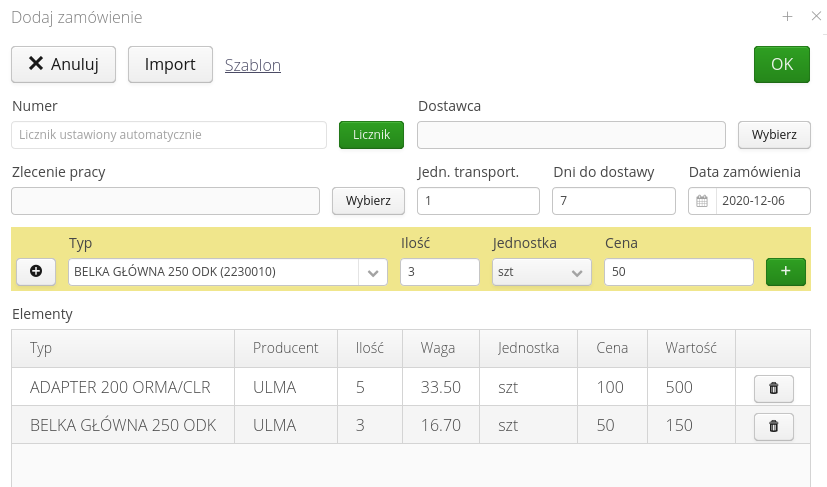The height and width of the screenshot is (487, 827).
Task: Confirm order with the OK button
Action: coord(781,64)
